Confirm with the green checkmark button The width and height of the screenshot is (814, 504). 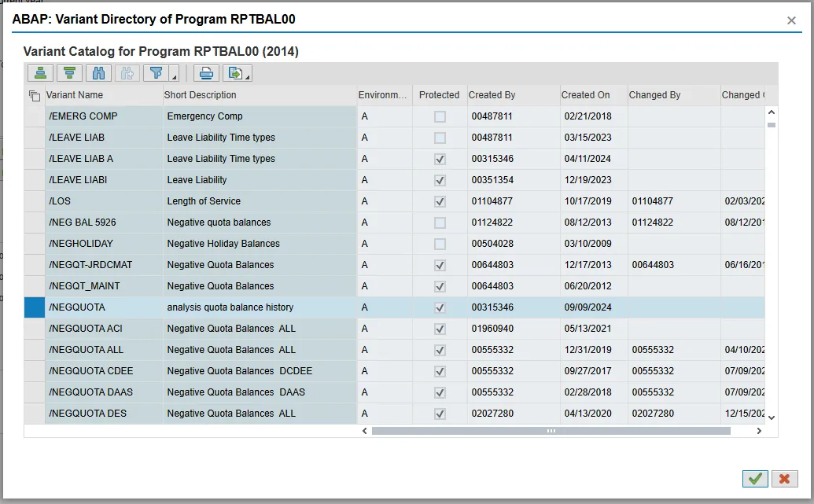755,478
